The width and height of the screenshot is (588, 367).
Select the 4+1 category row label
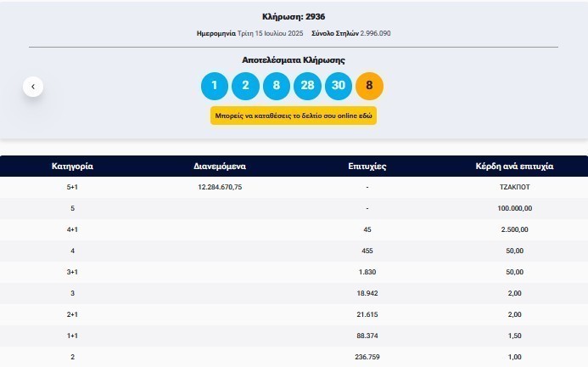(x=72, y=229)
